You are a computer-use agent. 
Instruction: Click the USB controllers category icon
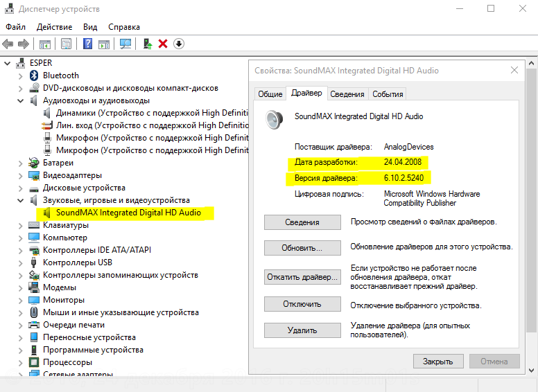[33, 262]
